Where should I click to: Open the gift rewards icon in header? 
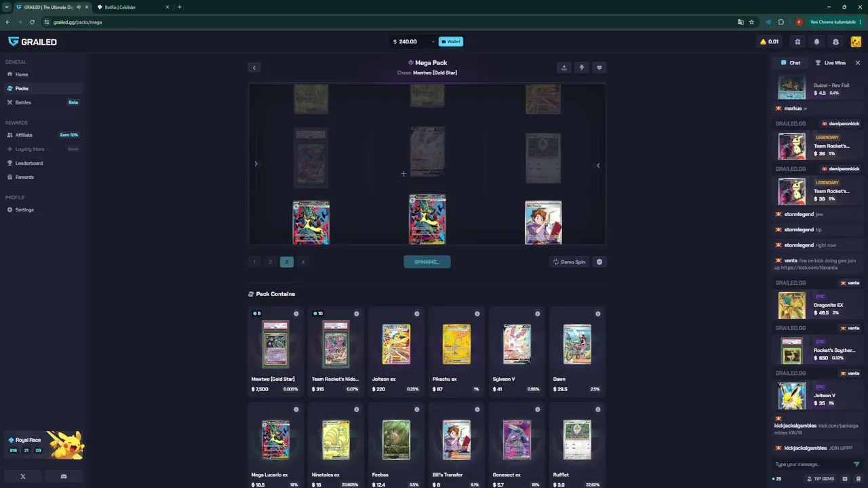[797, 42]
